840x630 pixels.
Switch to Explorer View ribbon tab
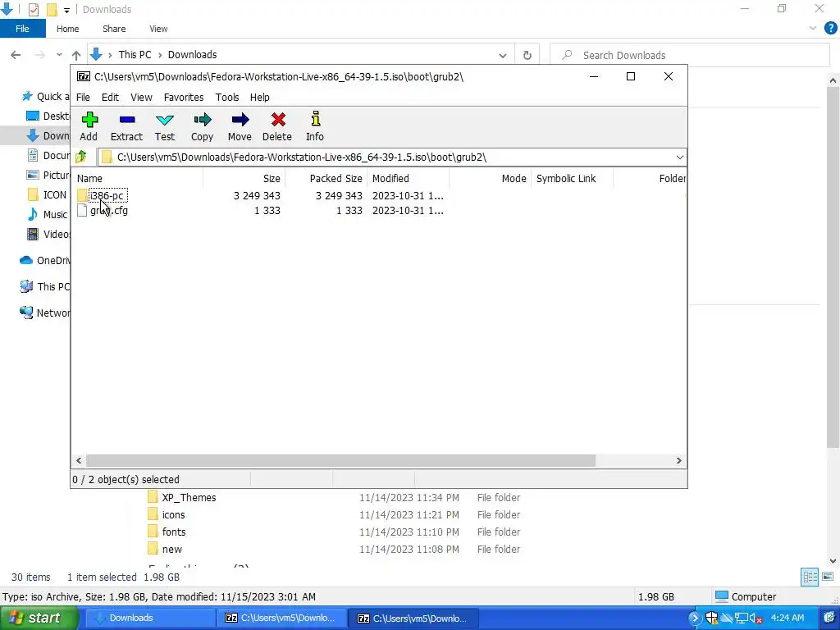pos(158,29)
